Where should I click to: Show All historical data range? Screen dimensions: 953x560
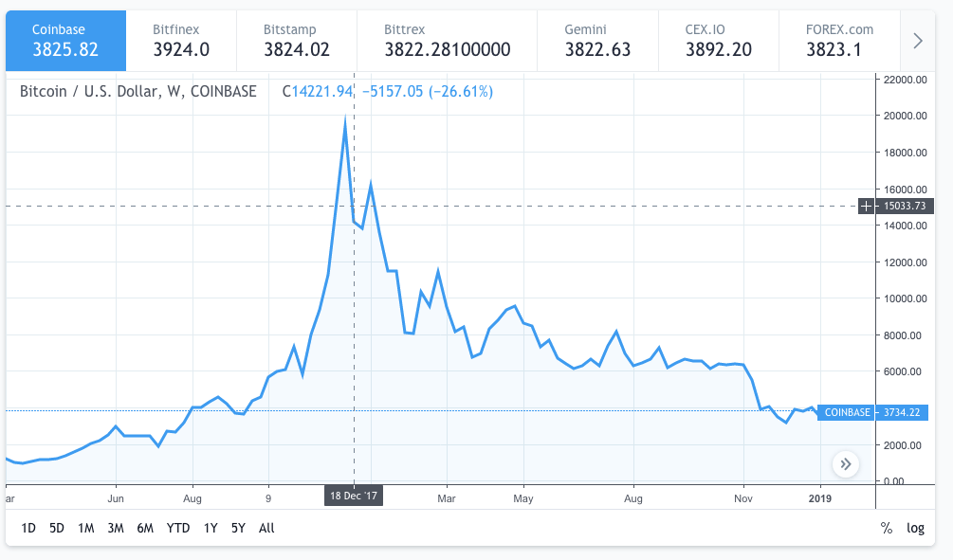tap(266, 528)
